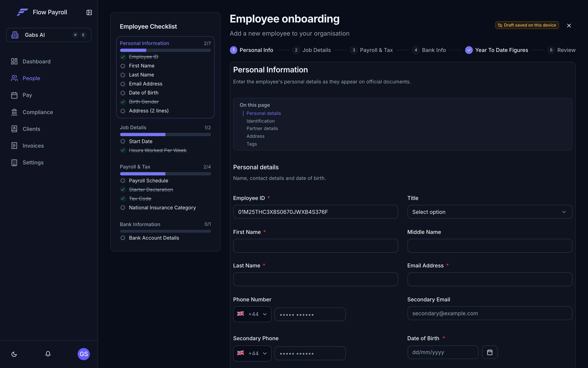The height and width of the screenshot is (368, 588).
Task: Select First Name checklist circle
Action: [x=123, y=66]
